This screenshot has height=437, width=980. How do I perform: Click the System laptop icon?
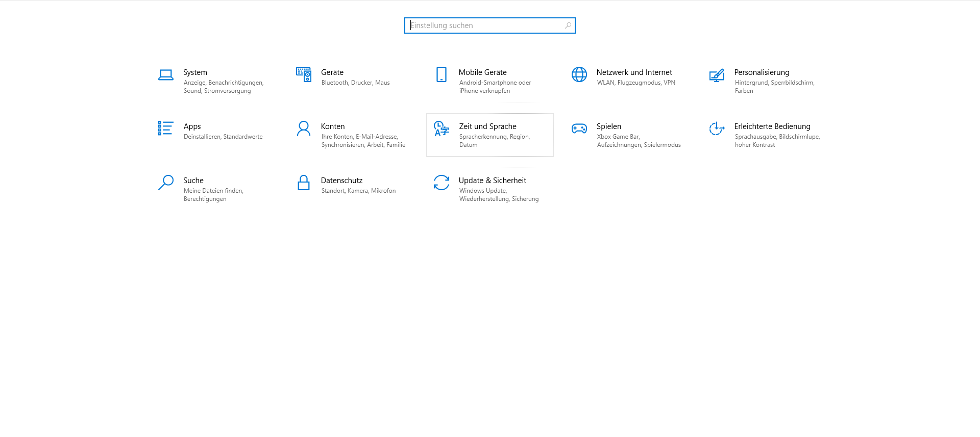point(165,75)
